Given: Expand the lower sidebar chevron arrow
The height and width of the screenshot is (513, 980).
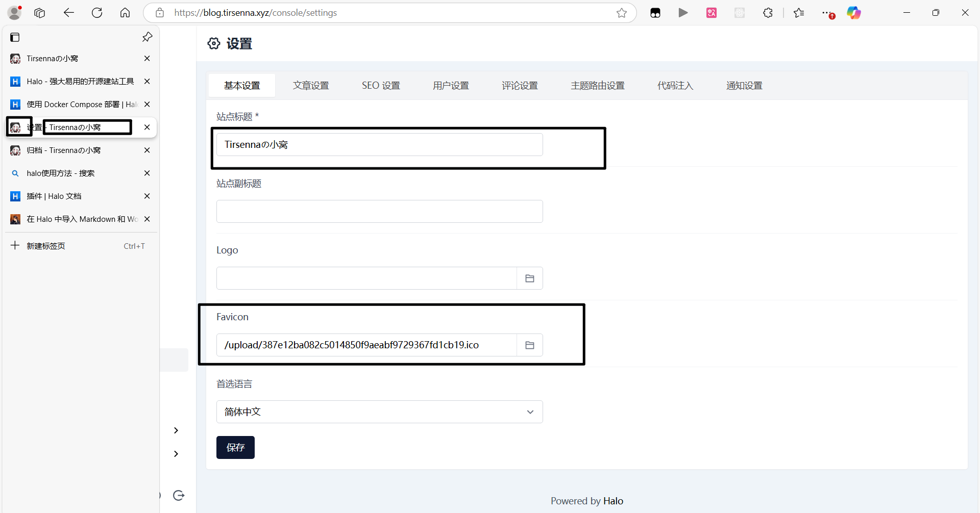Looking at the screenshot, I should [176, 454].
